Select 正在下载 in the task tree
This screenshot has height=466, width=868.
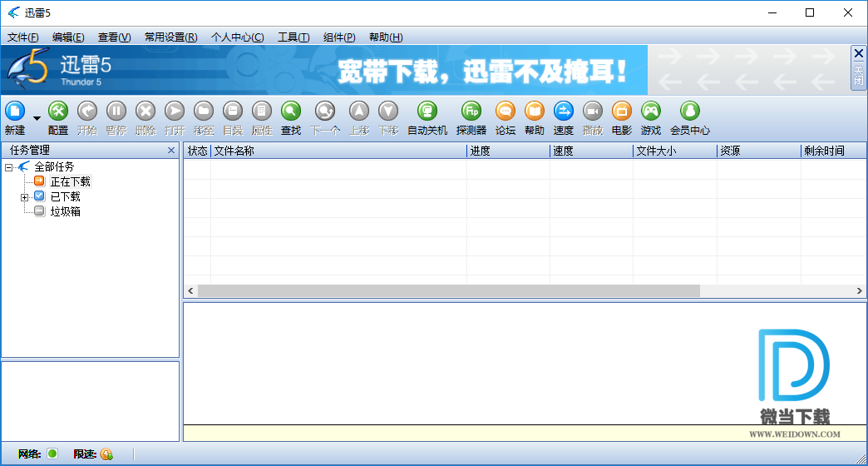(71, 181)
